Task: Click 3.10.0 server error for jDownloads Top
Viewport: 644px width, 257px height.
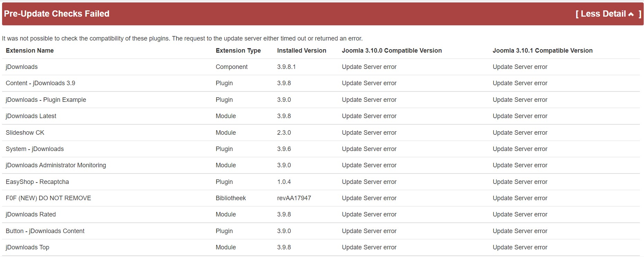Action: coord(369,247)
